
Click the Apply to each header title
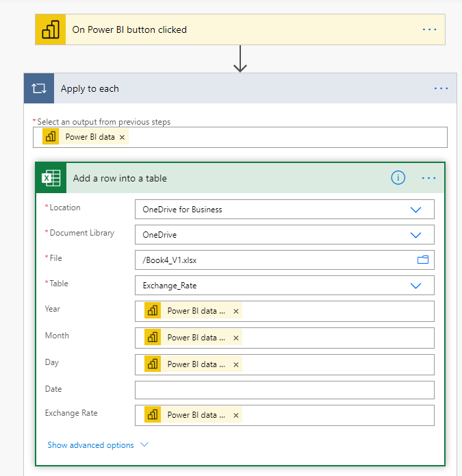tap(90, 88)
